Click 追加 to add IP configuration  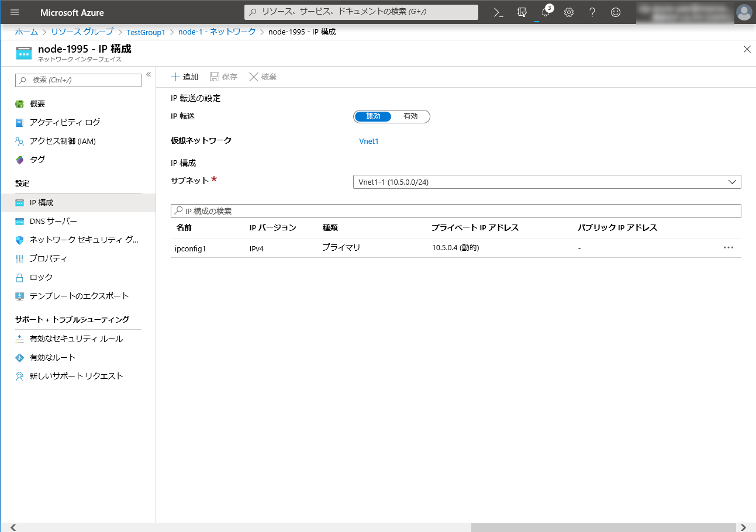[x=184, y=77]
